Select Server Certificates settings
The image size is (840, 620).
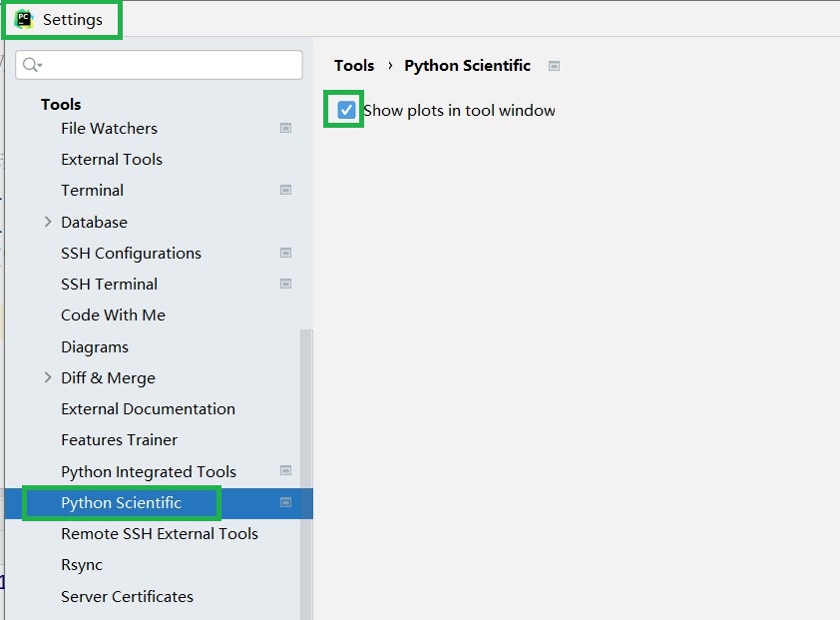[127, 596]
